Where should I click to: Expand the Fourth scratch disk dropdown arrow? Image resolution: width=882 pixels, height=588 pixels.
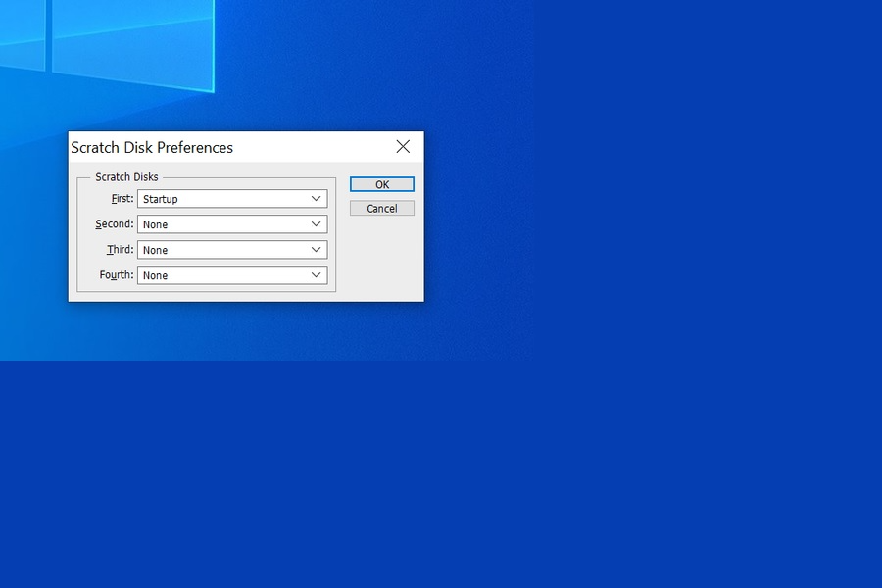tap(317, 275)
